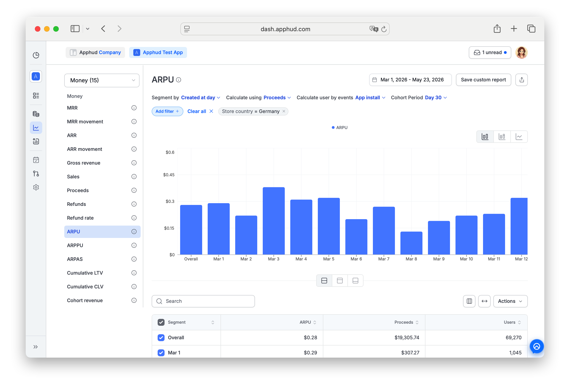
Task: Open the support chat bubble icon
Action: point(536,346)
